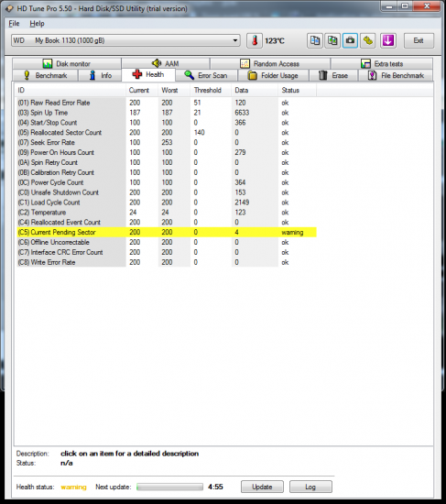This screenshot has height=504, width=446.
Task: Switch to the Error Scan tab
Action: (x=206, y=75)
